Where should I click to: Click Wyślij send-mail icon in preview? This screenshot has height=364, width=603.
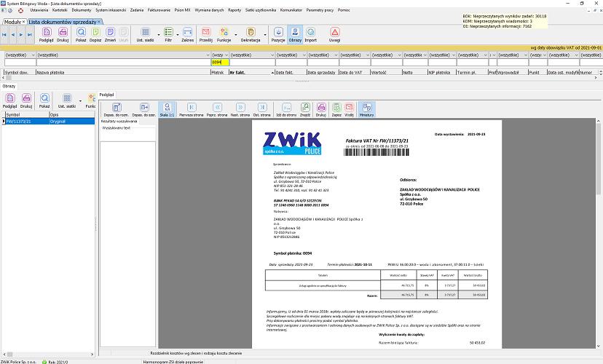[349, 108]
